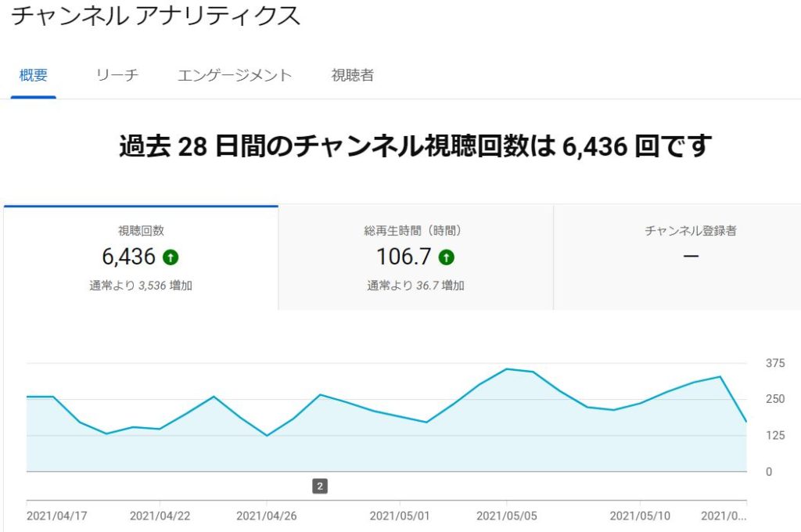The width and height of the screenshot is (801, 532).
Task: Click the "2" video marker badge under chart
Action: point(319,487)
